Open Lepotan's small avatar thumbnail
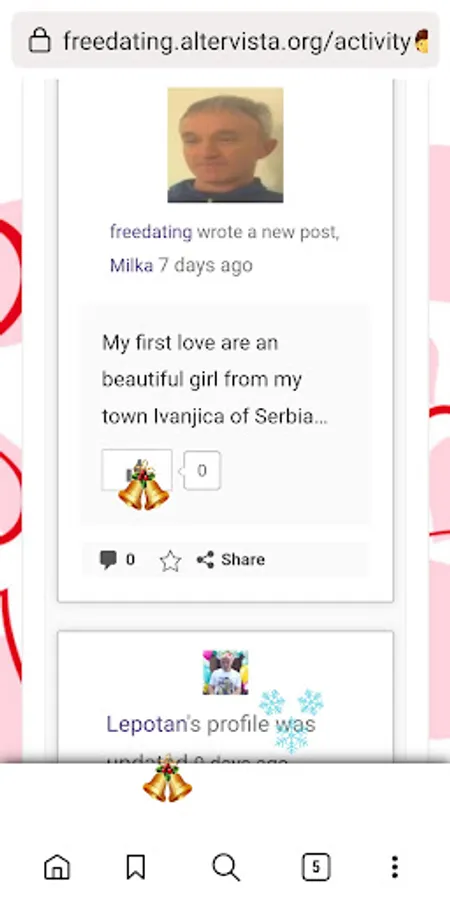This screenshot has height=900, width=450. pos(226,672)
